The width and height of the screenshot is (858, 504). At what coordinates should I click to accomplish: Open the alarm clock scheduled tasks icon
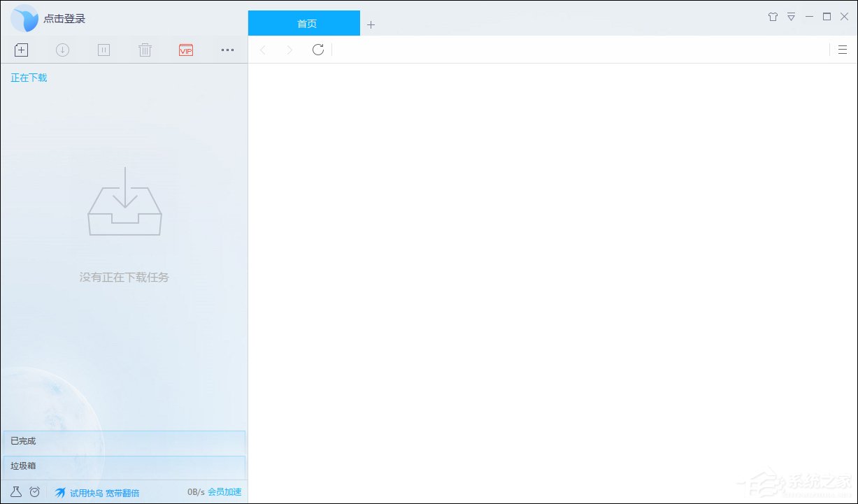(34, 492)
